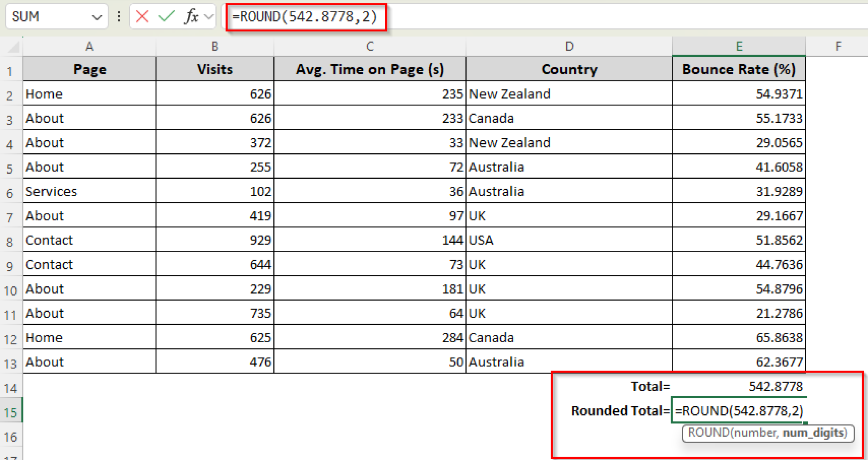868x460 pixels.
Task: Open Insert Function using the fx icon
Action: tap(191, 17)
